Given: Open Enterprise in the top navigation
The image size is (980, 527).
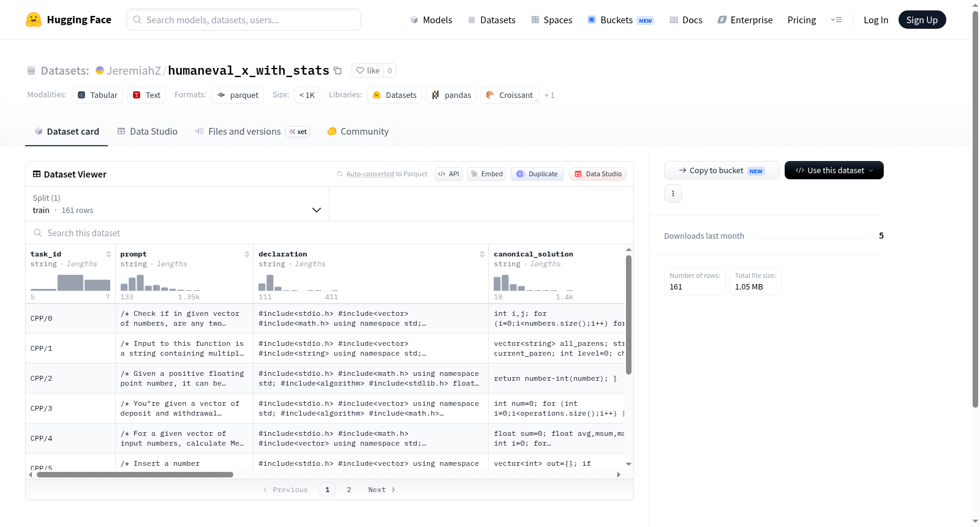Looking at the screenshot, I should click(x=745, y=20).
